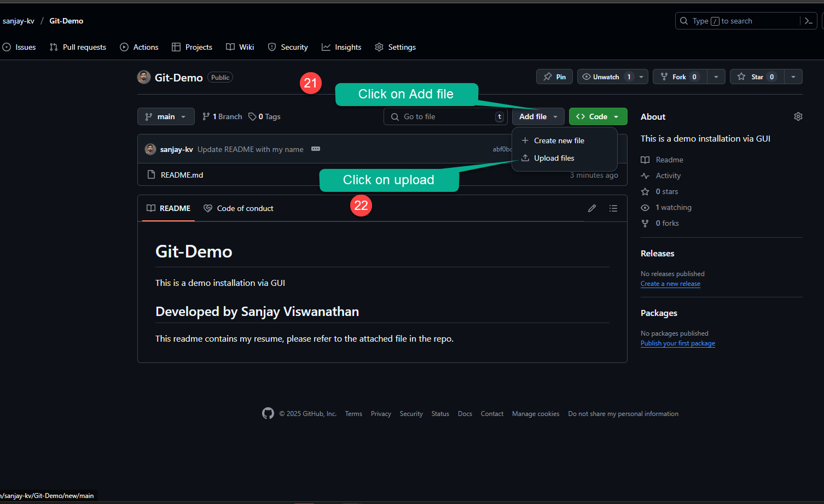824x504 pixels.
Task: Click the GitHub logo in the footer
Action: pyautogui.click(x=268, y=413)
